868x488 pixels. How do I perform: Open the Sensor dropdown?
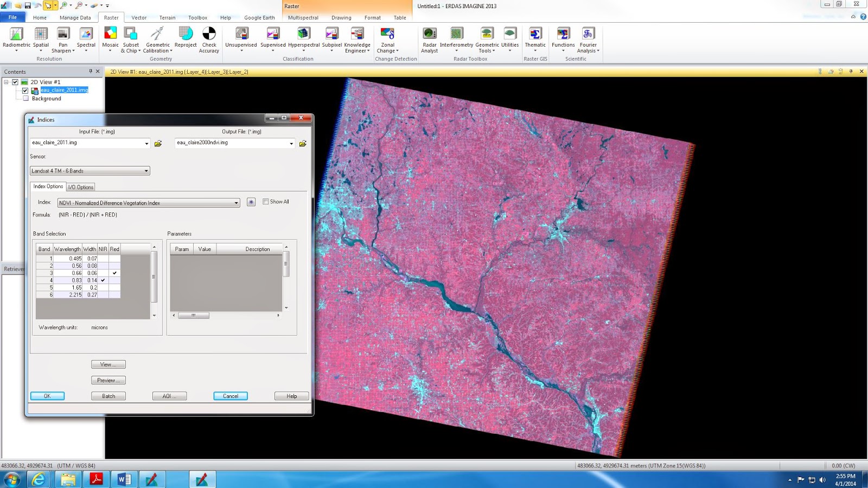coord(145,170)
